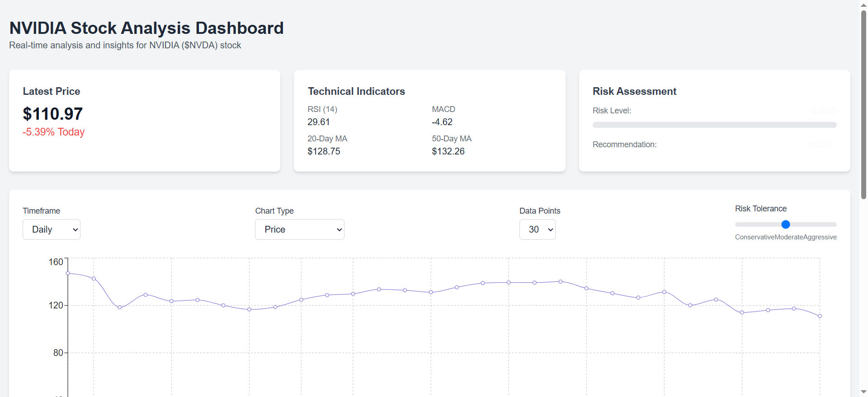Screen dimensions: 868x397
Task: Click the $110.97 latest price value
Action: 53,114
